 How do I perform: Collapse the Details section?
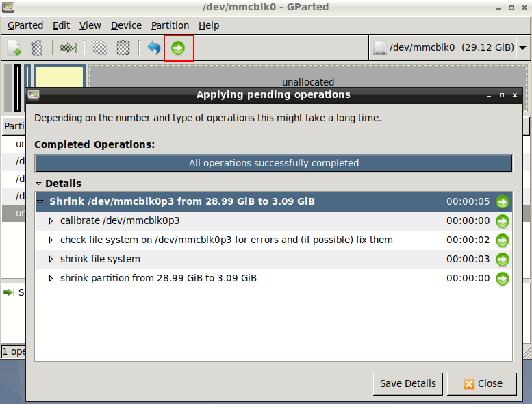[x=39, y=184]
